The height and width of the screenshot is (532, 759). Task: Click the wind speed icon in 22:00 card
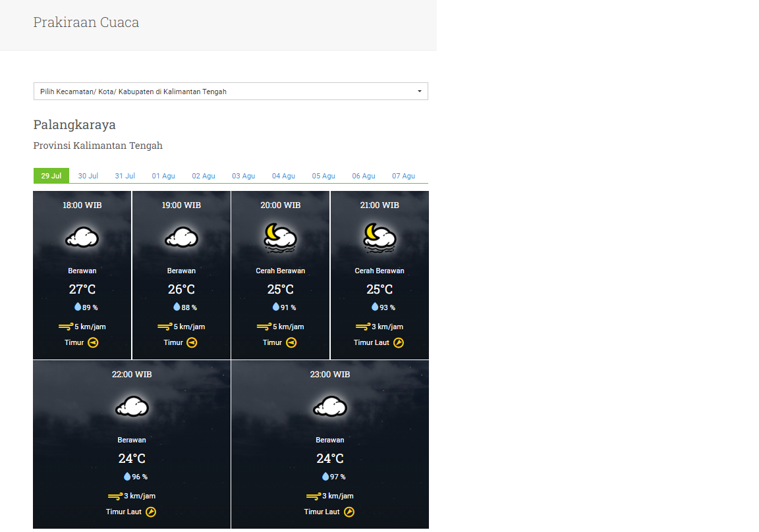pos(116,496)
